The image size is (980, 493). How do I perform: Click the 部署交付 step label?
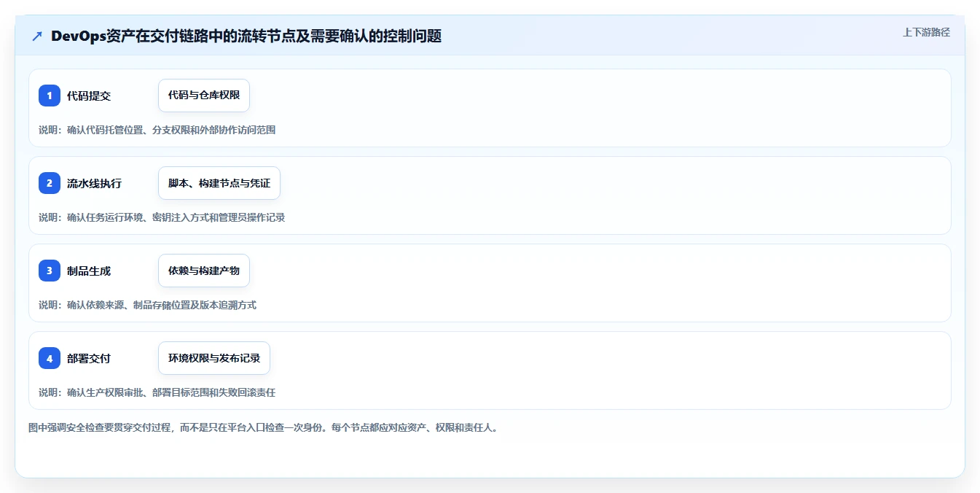pos(89,358)
